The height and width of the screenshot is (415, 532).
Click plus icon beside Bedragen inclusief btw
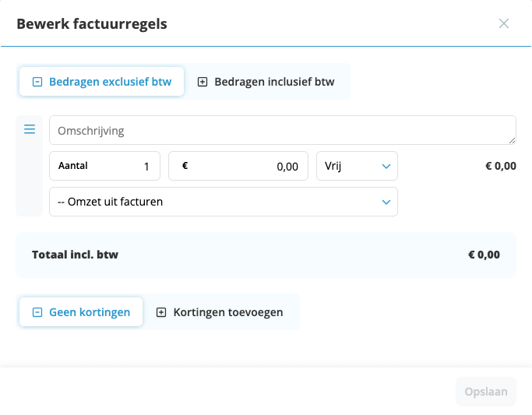pos(203,82)
